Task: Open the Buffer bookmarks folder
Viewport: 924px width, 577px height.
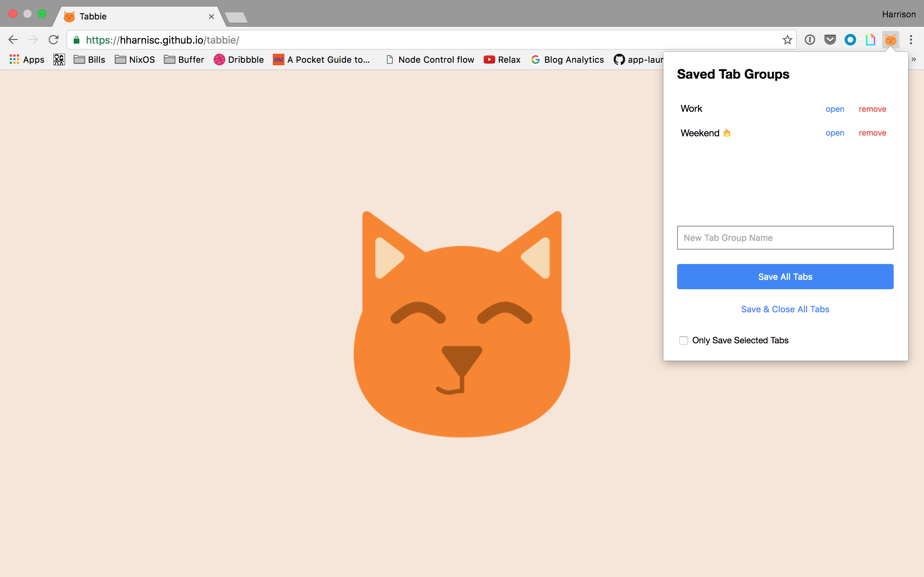Action: click(x=184, y=60)
